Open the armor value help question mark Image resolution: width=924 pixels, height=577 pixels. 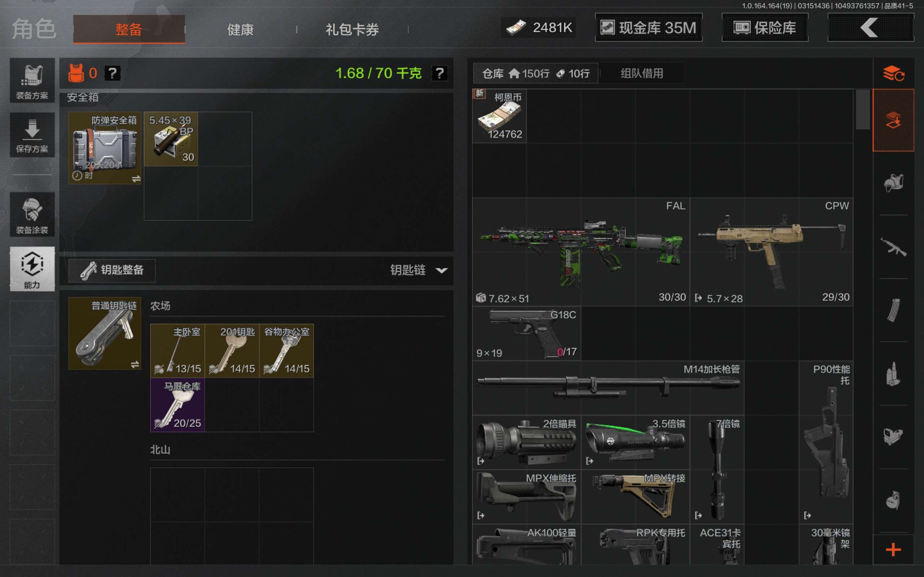tap(112, 73)
